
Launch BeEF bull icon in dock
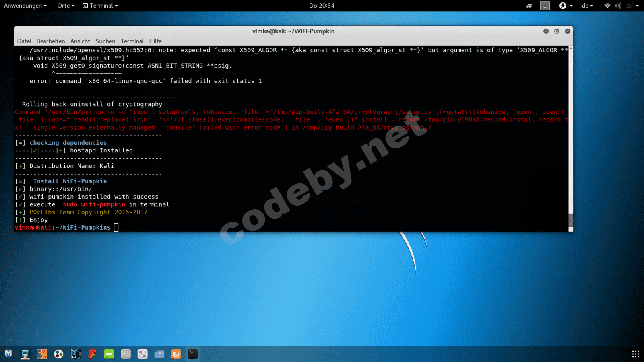click(76, 354)
